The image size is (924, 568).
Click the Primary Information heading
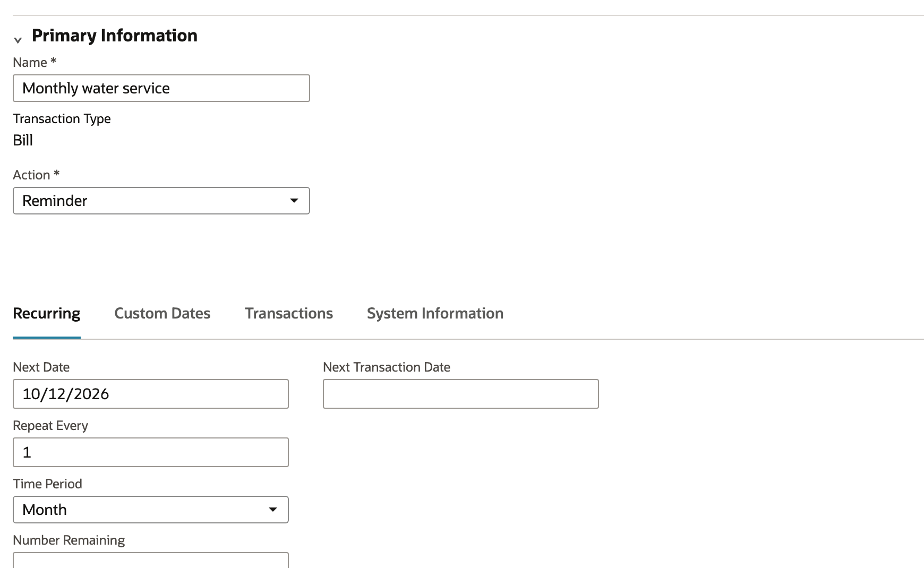115,36
